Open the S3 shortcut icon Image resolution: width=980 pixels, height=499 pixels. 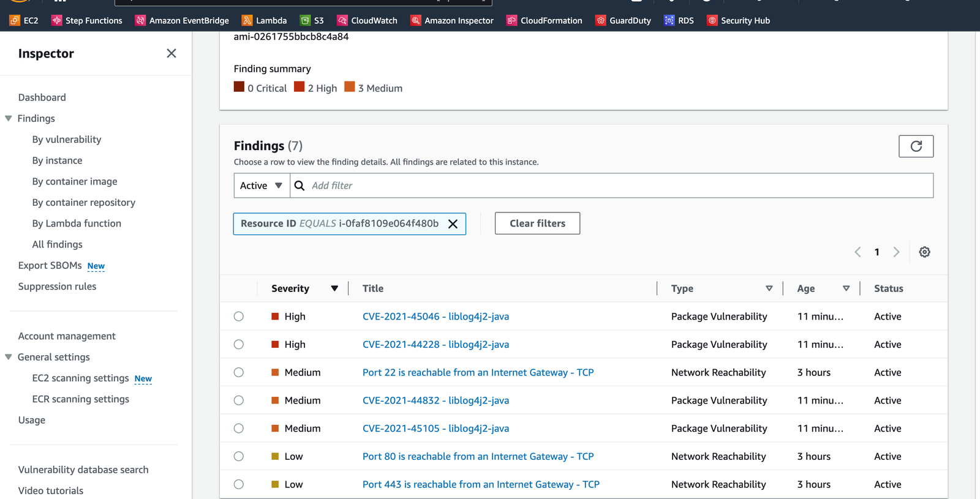(305, 20)
